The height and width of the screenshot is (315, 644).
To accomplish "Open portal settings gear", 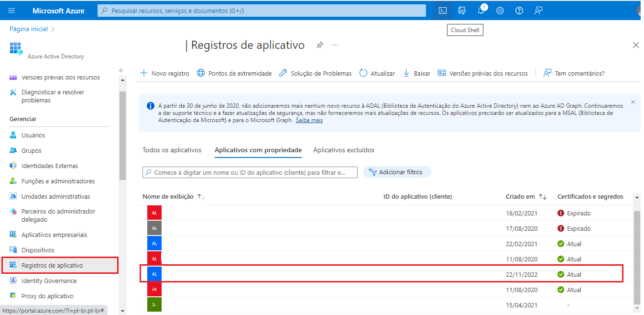I will click(x=500, y=11).
